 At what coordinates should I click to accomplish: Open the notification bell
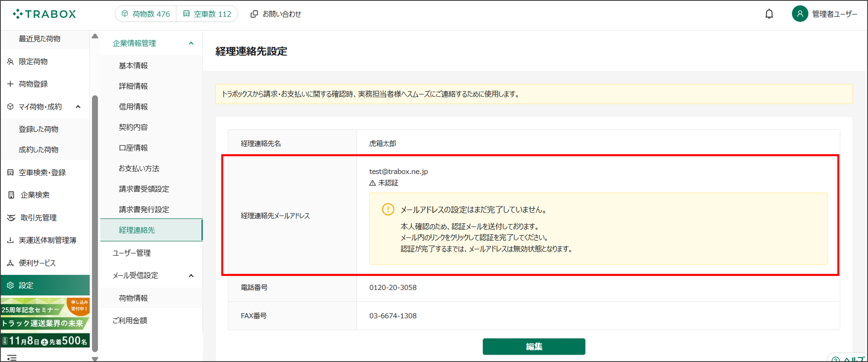pyautogui.click(x=769, y=14)
